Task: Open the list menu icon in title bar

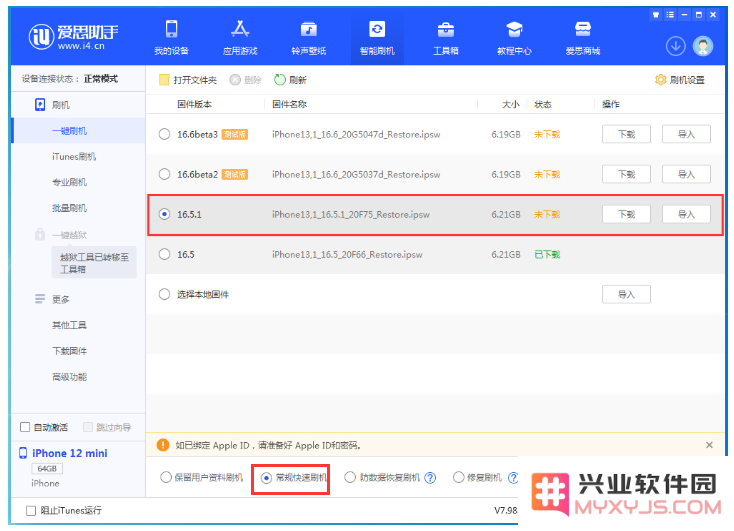Action: click(670, 15)
